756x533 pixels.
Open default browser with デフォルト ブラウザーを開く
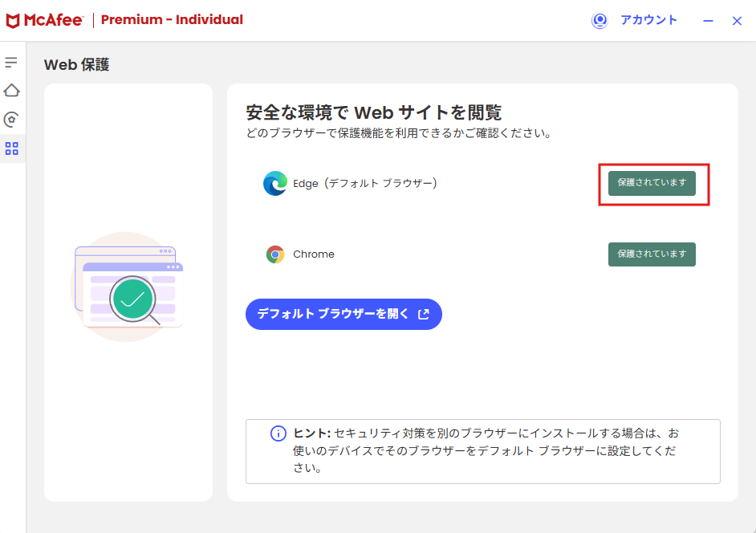pos(343,315)
